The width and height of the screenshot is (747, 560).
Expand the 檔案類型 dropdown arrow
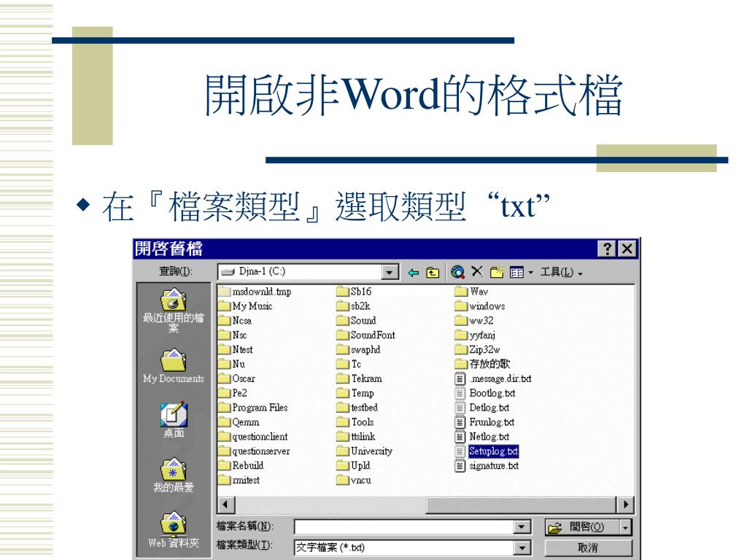click(x=522, y=548)
